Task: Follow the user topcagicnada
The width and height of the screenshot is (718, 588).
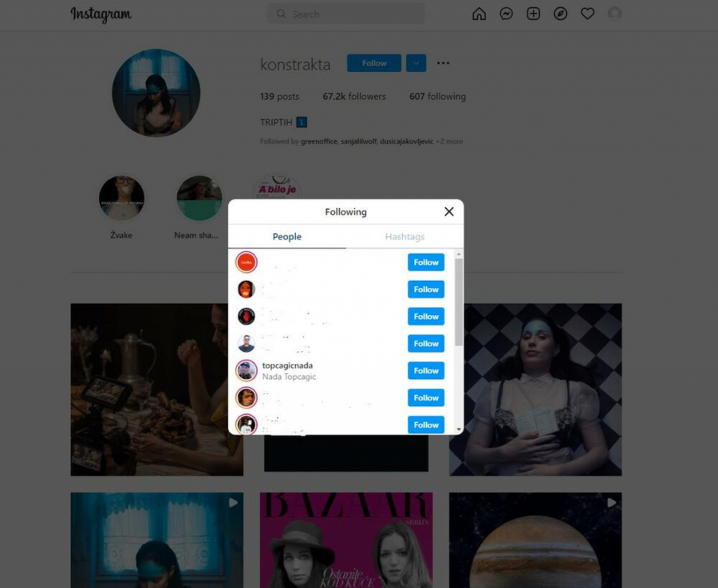Action: pyautogui.click(x=425, y=370)
